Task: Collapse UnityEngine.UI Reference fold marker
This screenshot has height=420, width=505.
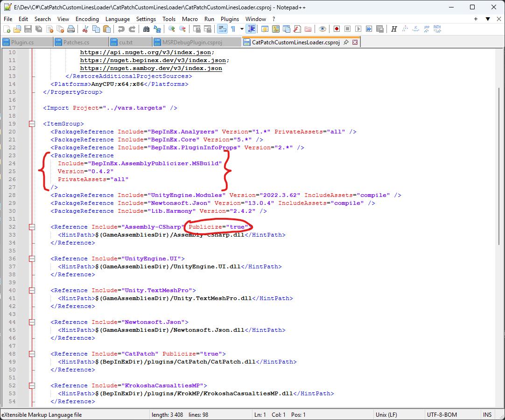Action: 32,259
